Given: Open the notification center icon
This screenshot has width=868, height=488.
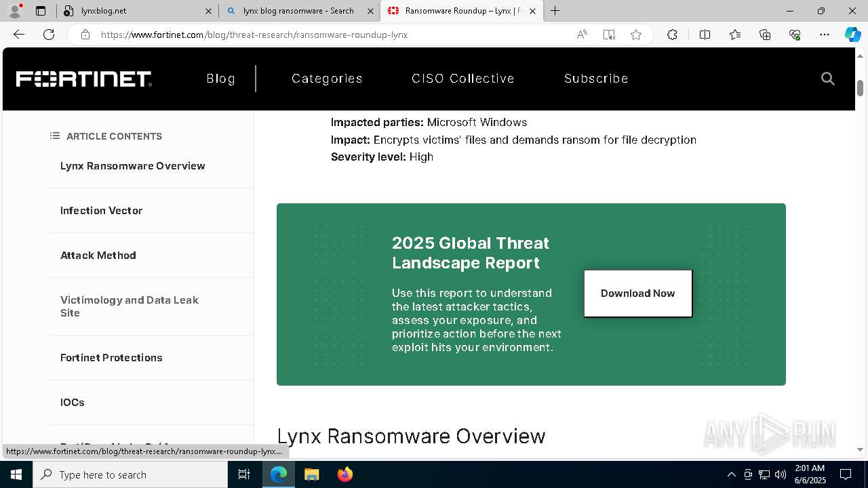Looking at the screenshot, I should coord(846,474).
